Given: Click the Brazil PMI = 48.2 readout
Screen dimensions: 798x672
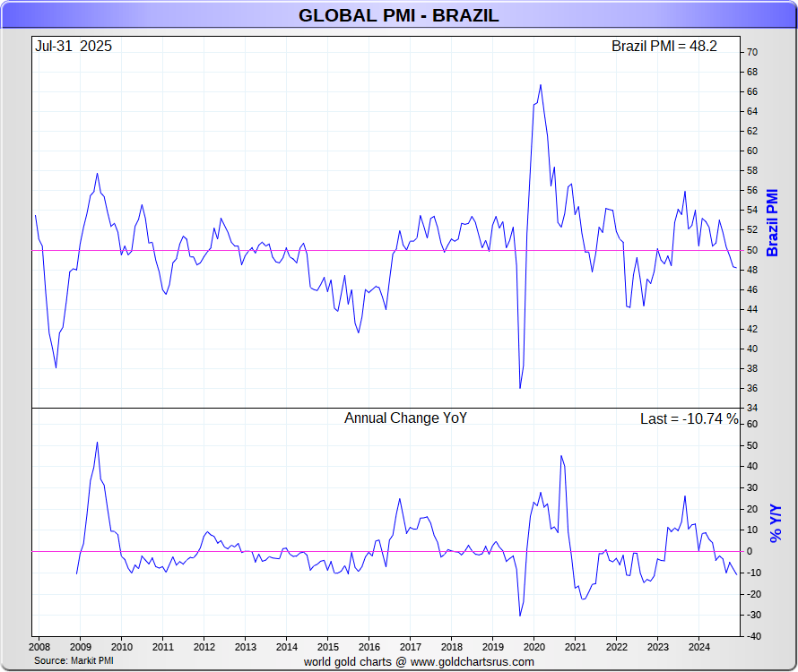Looking at the screenshot, I should [664, 47].
